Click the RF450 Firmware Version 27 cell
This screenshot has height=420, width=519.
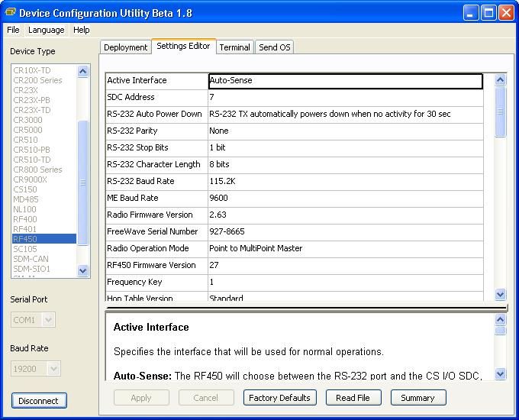pos(345,266)
